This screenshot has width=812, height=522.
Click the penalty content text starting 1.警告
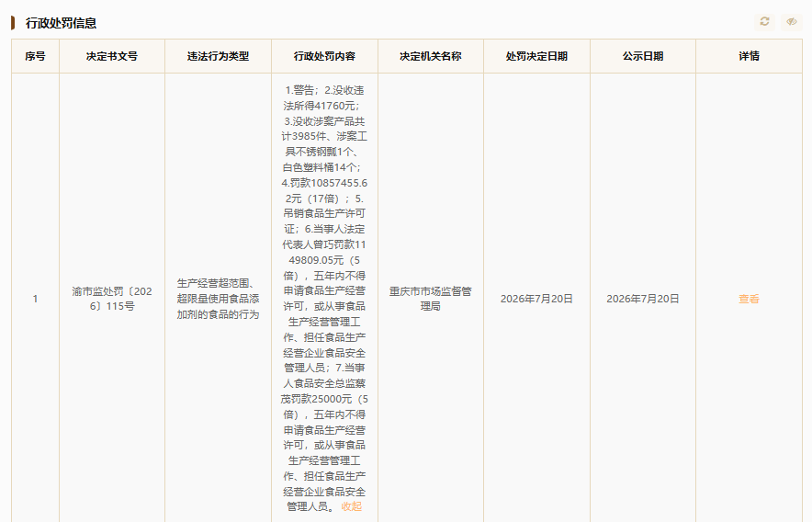pos(324,298)
